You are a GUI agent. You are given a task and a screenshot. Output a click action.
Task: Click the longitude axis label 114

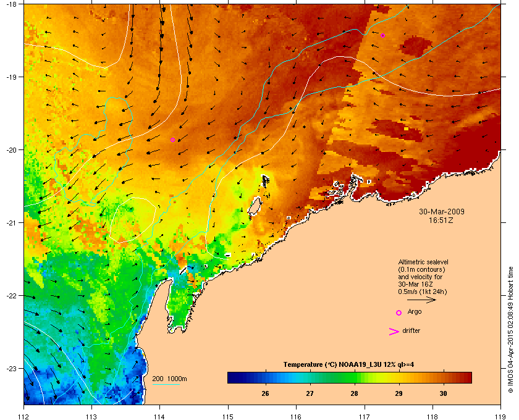159,417
